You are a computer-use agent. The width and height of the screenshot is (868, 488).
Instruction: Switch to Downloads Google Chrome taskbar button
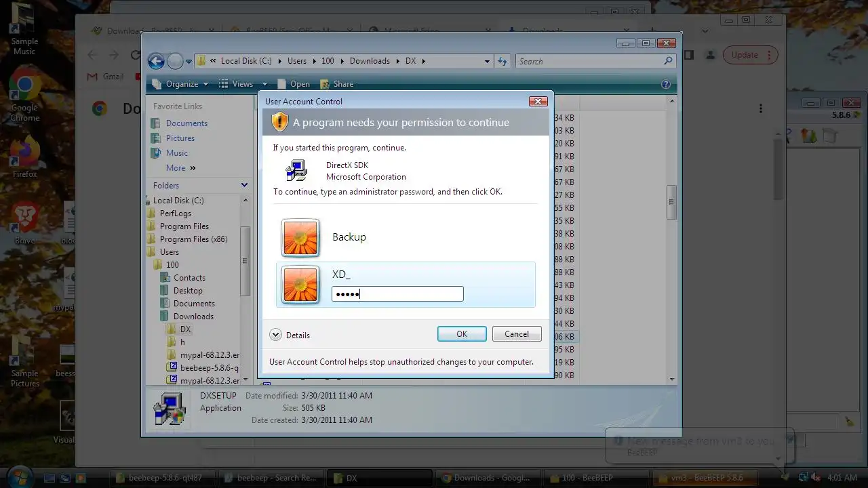coord(486,478)
